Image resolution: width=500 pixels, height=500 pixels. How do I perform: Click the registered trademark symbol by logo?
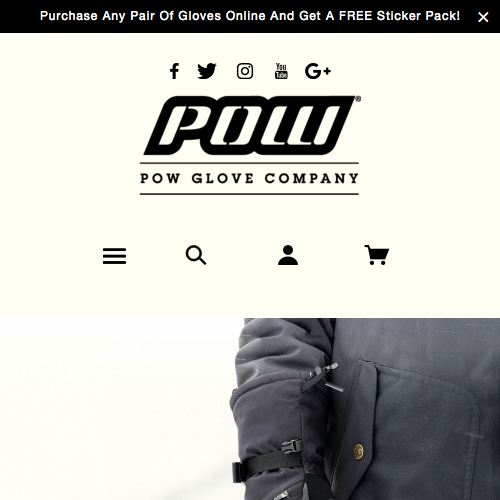click(358, 99)
